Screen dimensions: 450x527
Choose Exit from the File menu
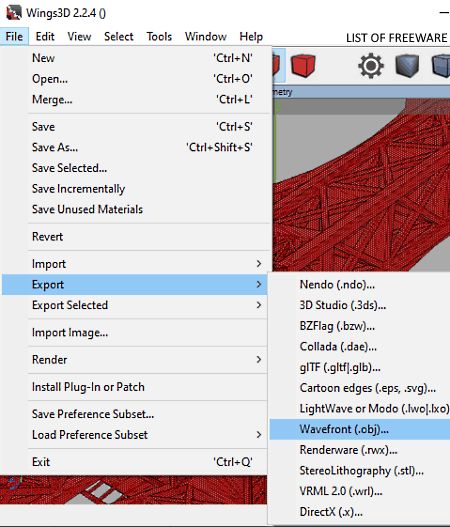[x=134, y=462]
